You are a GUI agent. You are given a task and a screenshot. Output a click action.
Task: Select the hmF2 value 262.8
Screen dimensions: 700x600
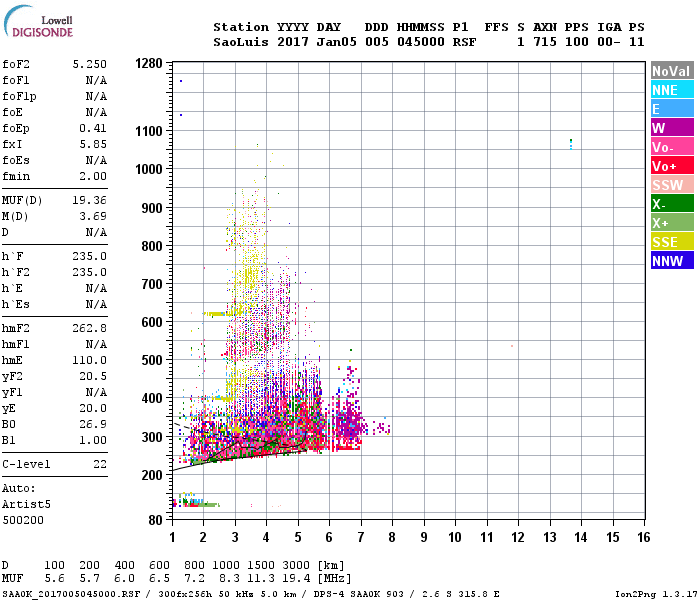[x=90, y=328]
